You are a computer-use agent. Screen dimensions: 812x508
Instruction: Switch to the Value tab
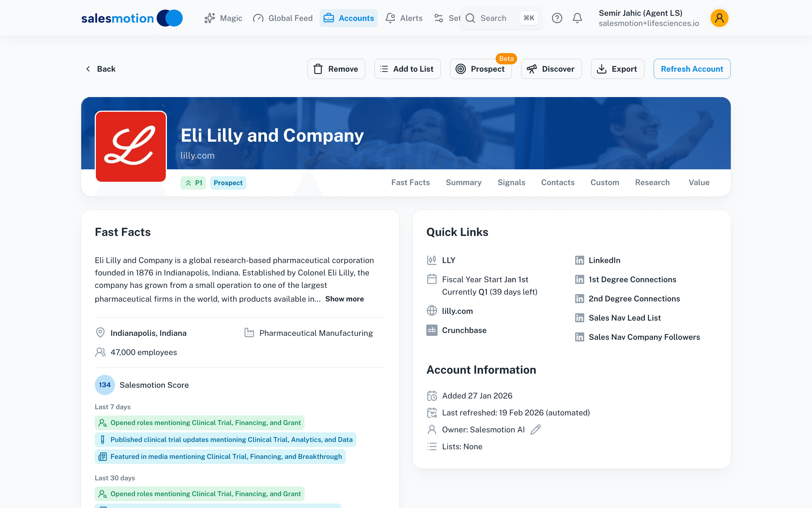coord(699,182)
